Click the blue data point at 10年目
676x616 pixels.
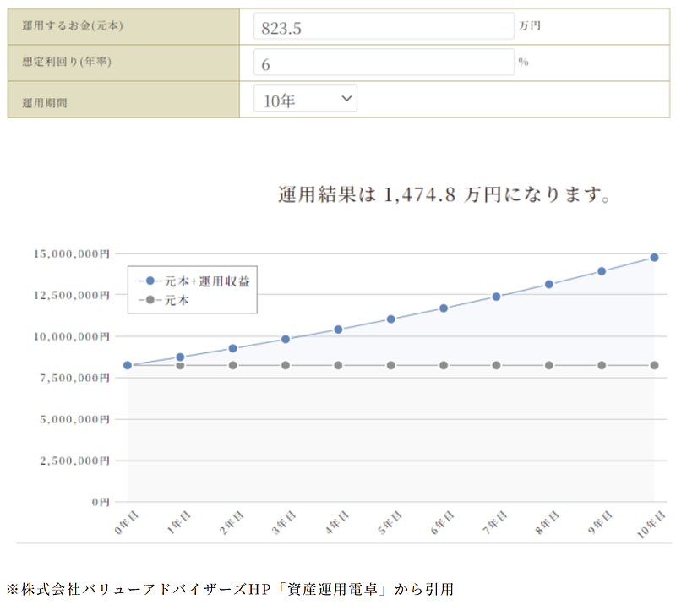click(x=654, y=258)
